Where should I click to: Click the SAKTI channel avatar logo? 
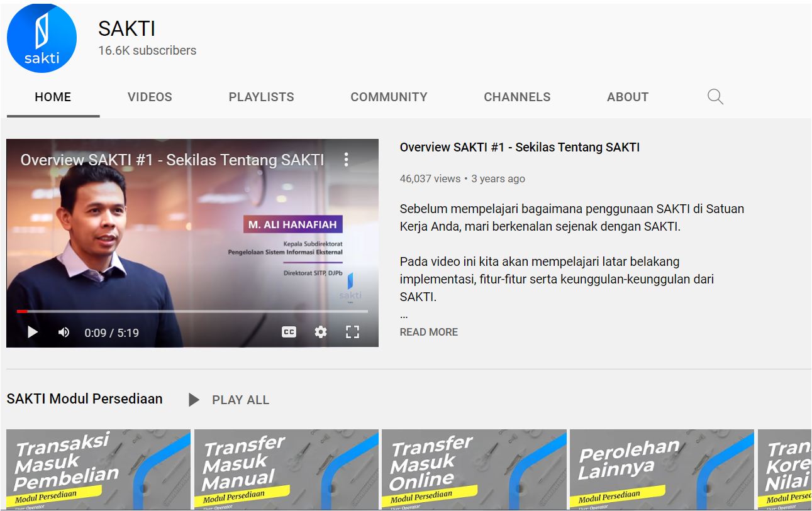point(42,38)
